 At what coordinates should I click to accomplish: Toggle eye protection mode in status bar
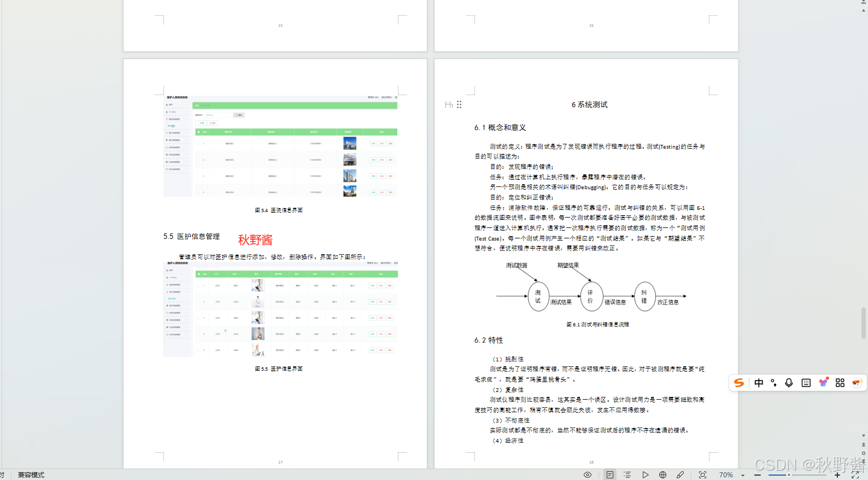(588, 475)
